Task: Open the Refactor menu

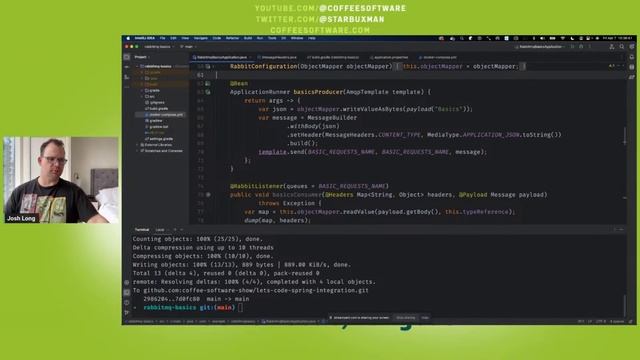Action: click(x=232, y=38)
